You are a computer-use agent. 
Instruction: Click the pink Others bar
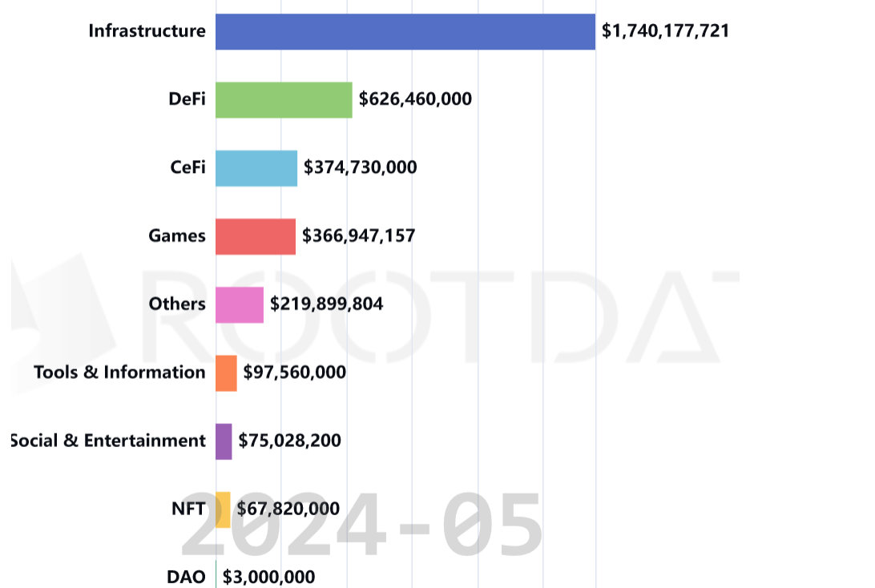coord(240,304)
